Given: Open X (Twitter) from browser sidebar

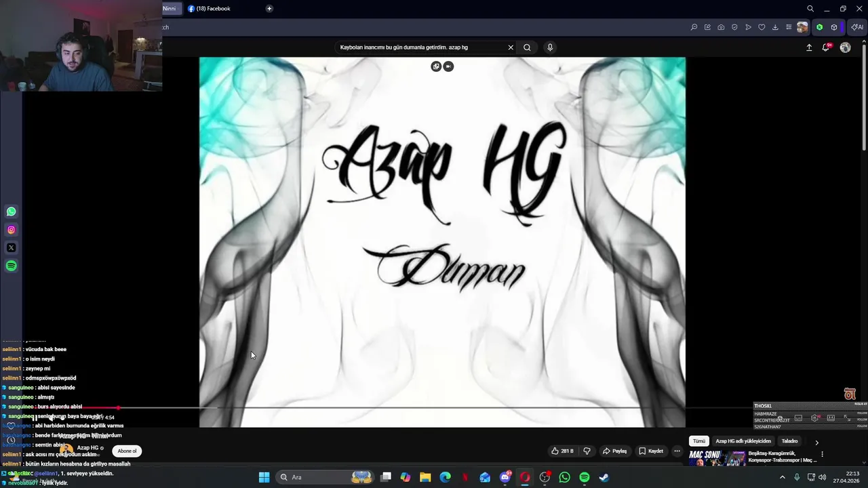Looking at the screenshot, I should (11, 248).
